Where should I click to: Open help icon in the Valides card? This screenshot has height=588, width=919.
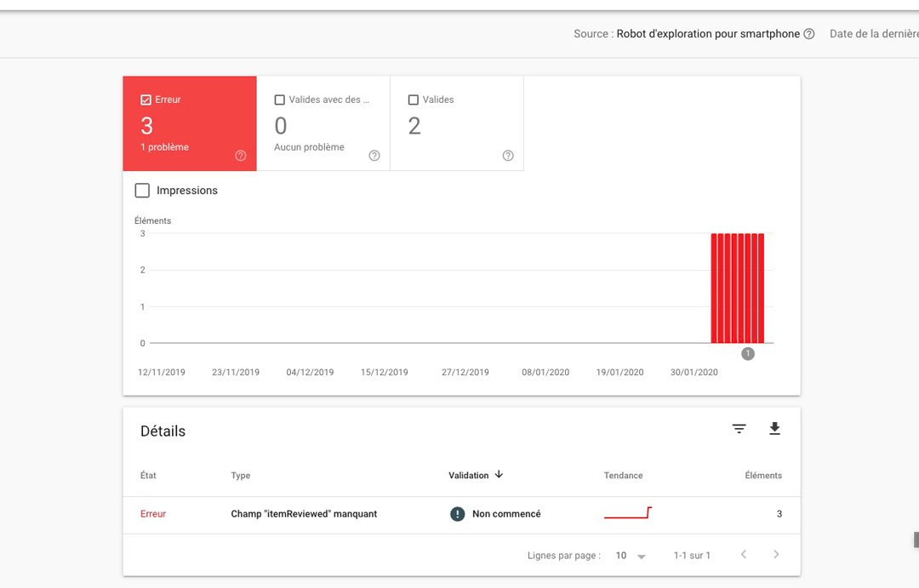coord(507,156)
